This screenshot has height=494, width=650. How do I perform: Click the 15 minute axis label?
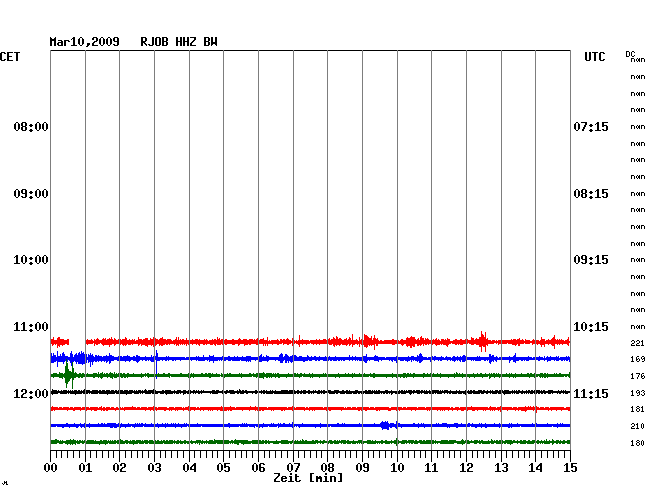pos(570,468)
